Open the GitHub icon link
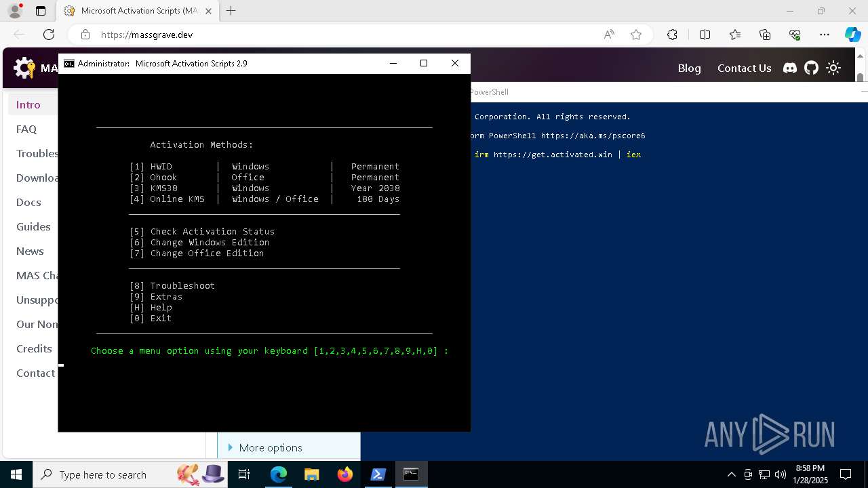The image size is (868, 488). coord(812,68)
